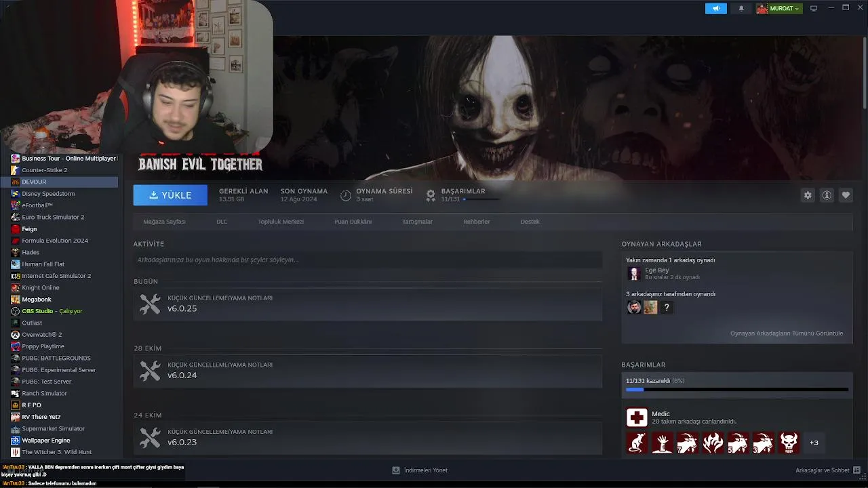Add DEVOUR to favorites with heart icon
This screenshot has width=868, height=488.
(x=846, y=195)
